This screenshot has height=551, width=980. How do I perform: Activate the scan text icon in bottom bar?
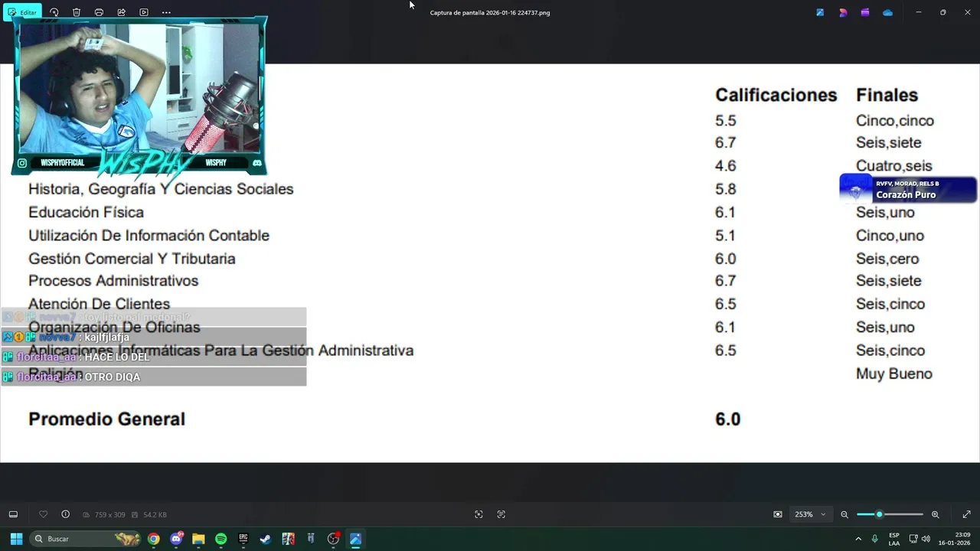tap(501, 514)
